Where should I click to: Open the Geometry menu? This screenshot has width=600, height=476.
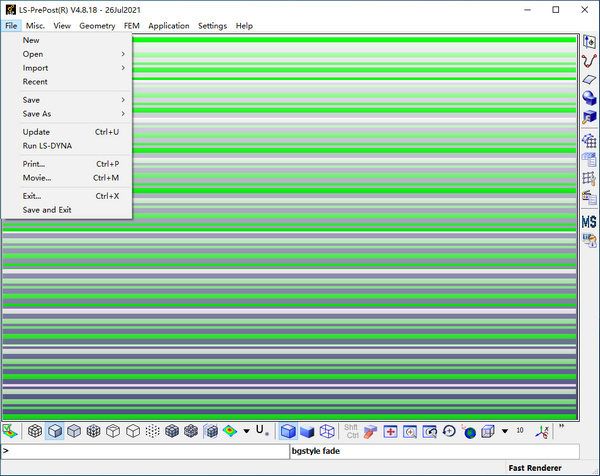coord(97,26)
